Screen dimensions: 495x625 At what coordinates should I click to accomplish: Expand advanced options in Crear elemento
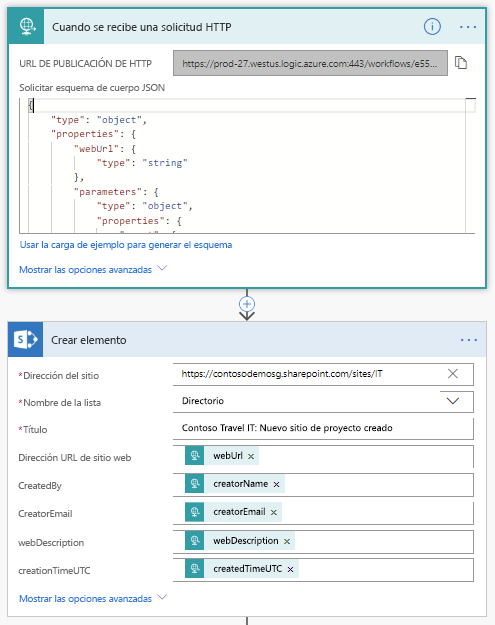(93, 598)
